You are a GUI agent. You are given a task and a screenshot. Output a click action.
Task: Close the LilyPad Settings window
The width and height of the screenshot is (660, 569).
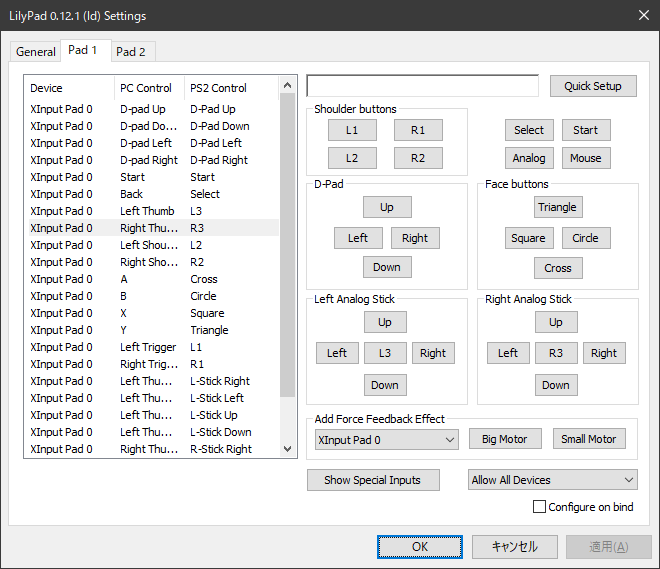click(x=644, y=16)
